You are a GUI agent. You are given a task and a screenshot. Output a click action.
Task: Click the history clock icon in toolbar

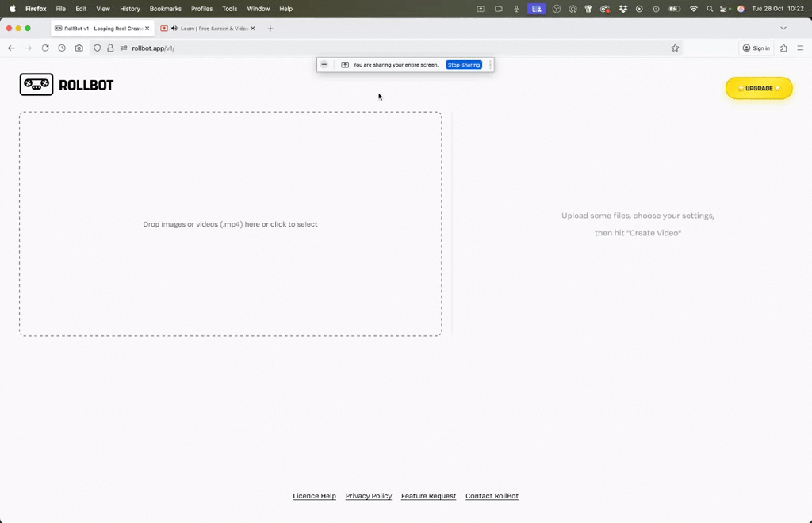62,48
